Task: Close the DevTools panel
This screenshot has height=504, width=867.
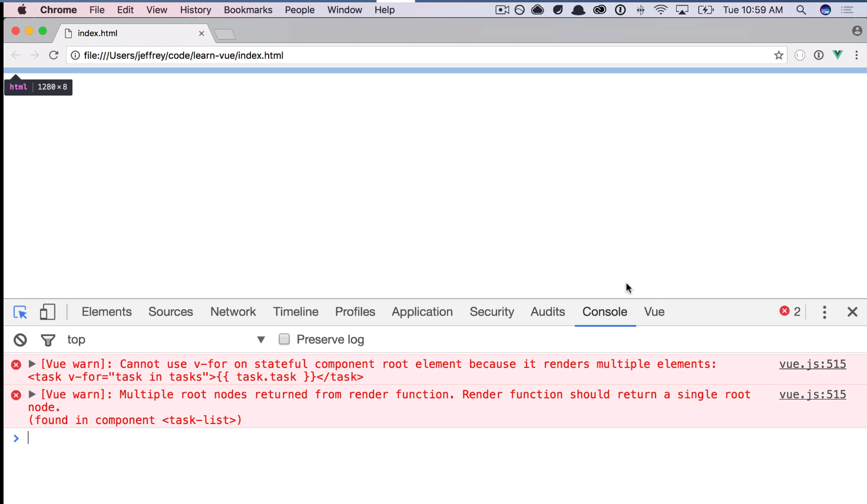Action: tap(852, 312)
